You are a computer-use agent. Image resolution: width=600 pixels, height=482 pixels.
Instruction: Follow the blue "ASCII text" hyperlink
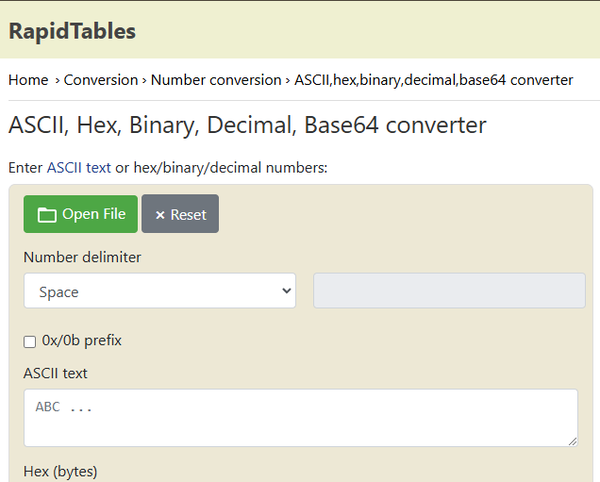[78, 168]
